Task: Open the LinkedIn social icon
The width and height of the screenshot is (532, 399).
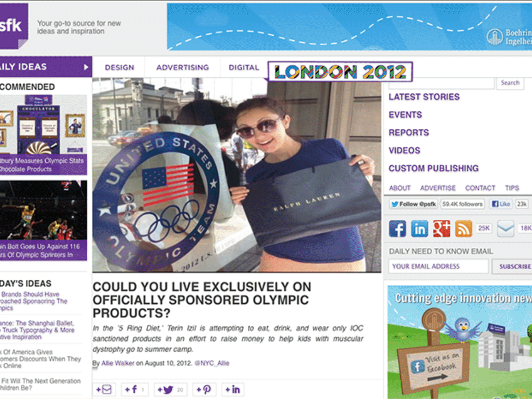Action: click(419, 229)
